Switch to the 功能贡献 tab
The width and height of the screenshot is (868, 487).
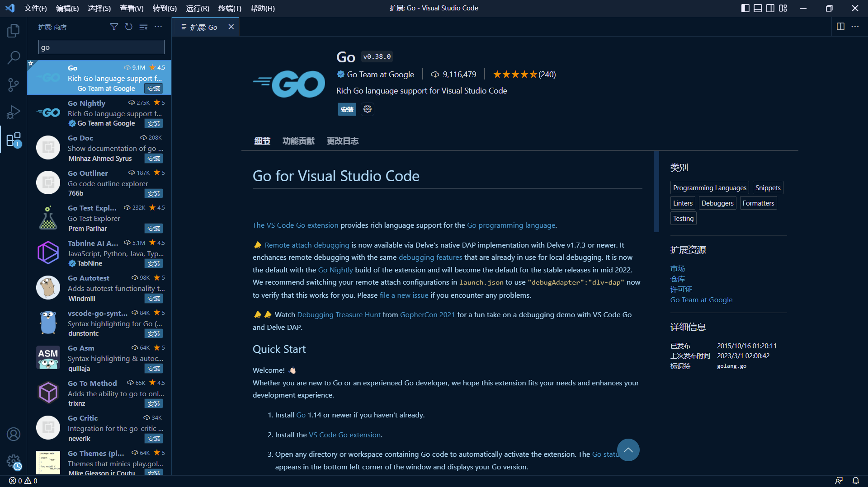(298, 141)
